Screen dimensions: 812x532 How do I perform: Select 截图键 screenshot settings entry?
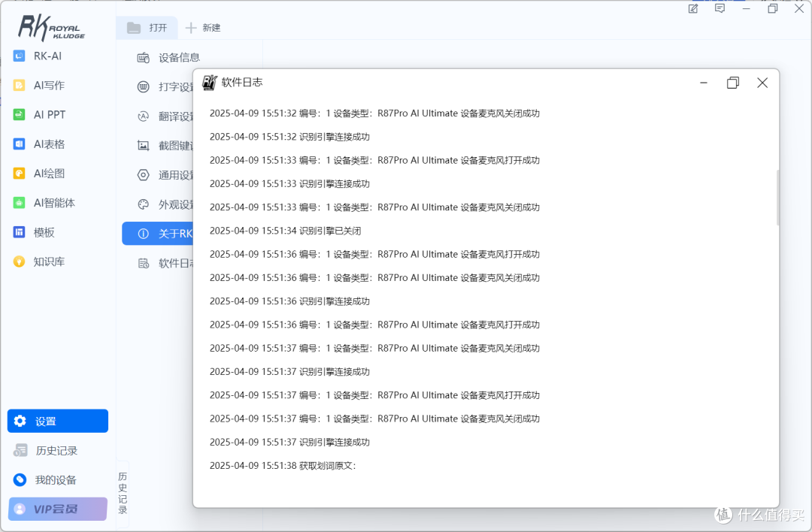165,146
